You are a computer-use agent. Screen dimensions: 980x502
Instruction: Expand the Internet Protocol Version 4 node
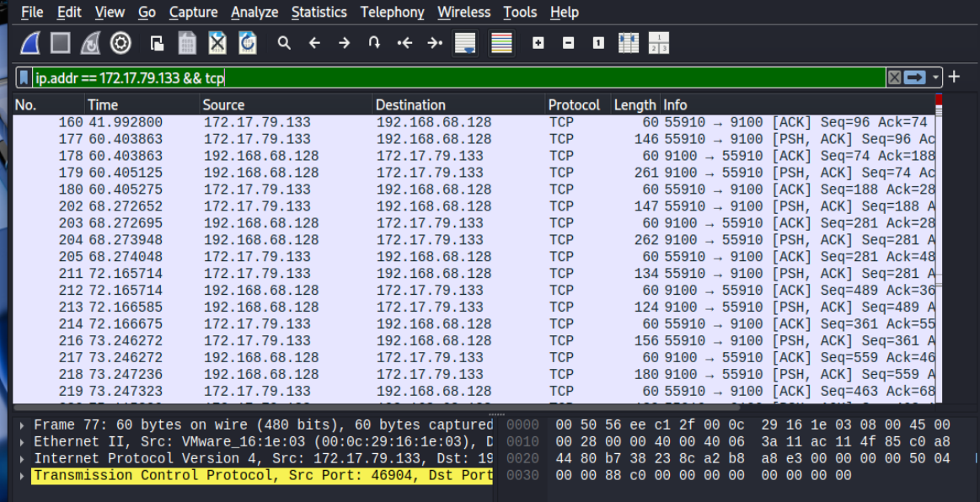[x=22, y=459]
